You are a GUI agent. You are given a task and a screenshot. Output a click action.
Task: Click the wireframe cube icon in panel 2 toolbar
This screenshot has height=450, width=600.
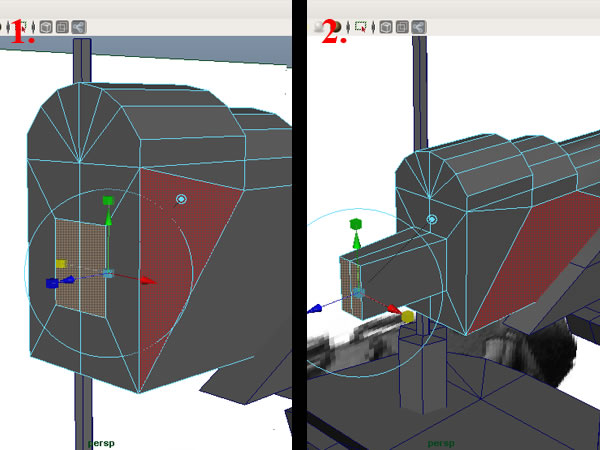pyautogui.click(x=386, y=27)
